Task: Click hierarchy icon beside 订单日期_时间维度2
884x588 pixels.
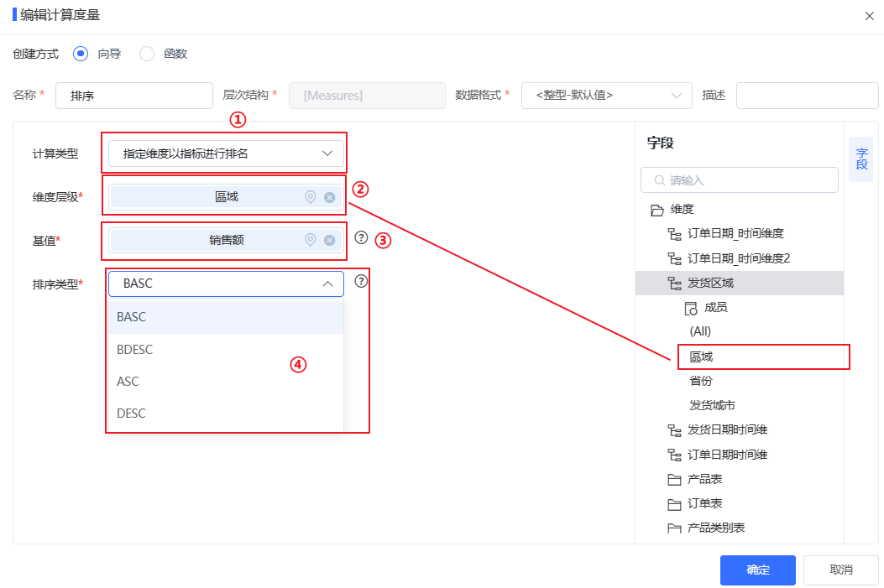Action: [x=674, y=258]
